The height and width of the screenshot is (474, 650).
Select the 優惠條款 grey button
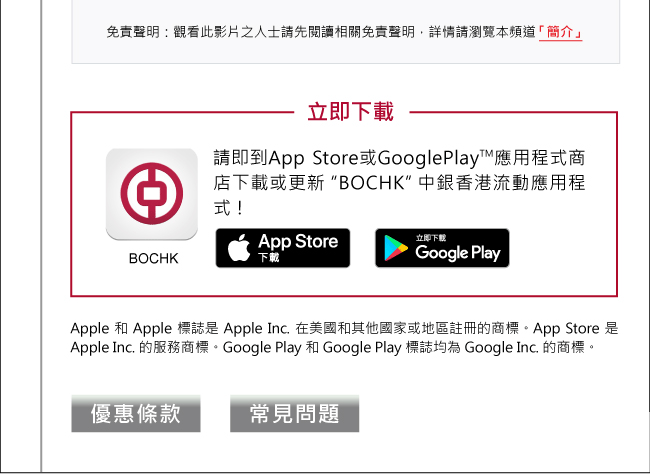pyautogui.click(x=136, y=413)
